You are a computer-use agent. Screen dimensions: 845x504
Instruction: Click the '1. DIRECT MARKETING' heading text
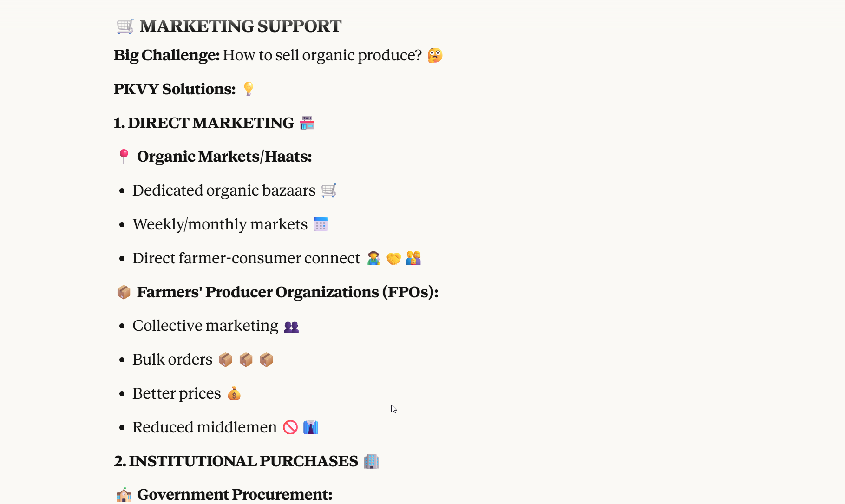(203, 123)
